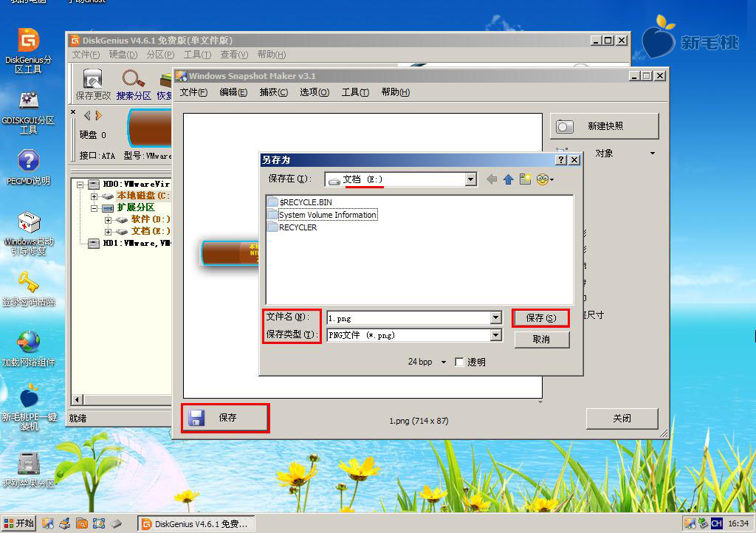This screenshot has height=533, width=756.
Task: Select the $RECYCLE.BIN folder
Action: tap(300, 202)
